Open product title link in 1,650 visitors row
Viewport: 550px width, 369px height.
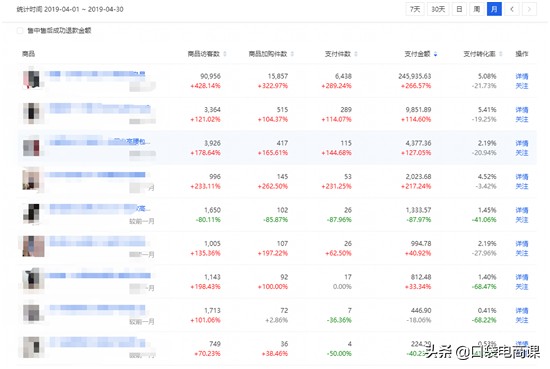click(x=100, y=209)
